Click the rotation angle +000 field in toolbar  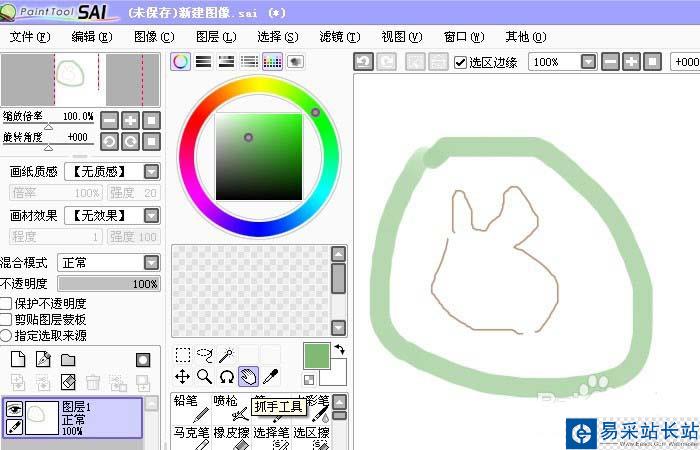(685, 62)
